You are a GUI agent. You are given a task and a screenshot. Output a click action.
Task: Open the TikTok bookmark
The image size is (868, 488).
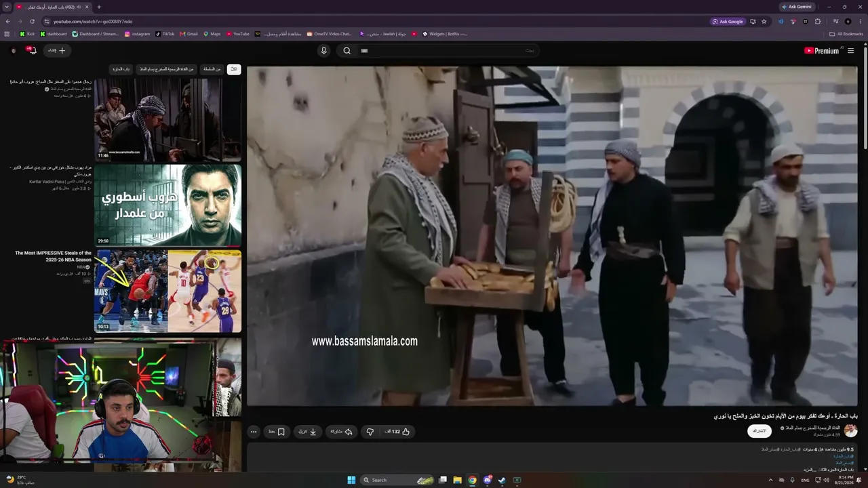(x=165, y=34)
